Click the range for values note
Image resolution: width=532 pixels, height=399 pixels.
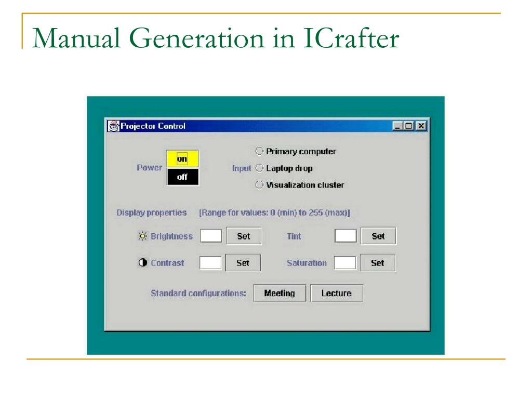click(x=274, y=212)
